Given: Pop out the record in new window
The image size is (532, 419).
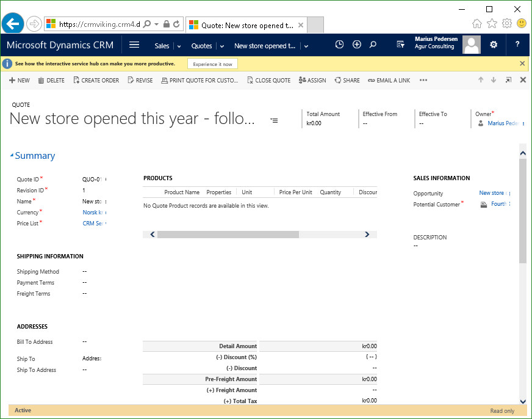Looking at the screenshot, I should [x=508, y=80].
